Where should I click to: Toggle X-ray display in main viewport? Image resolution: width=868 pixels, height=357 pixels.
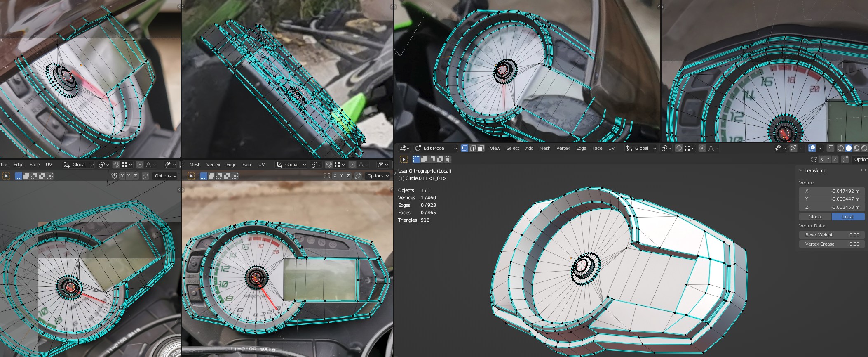pyautogui.click(x=830, y=148)
